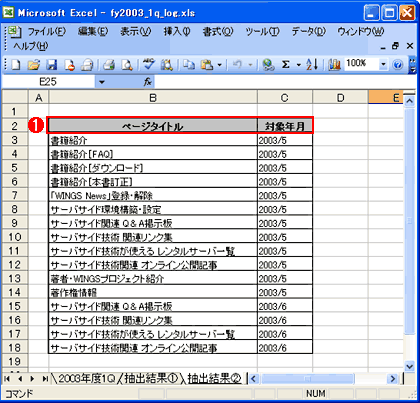Open the ファイル(F) menu
Screen dimensions: 420x403
(x=46, y=32)
